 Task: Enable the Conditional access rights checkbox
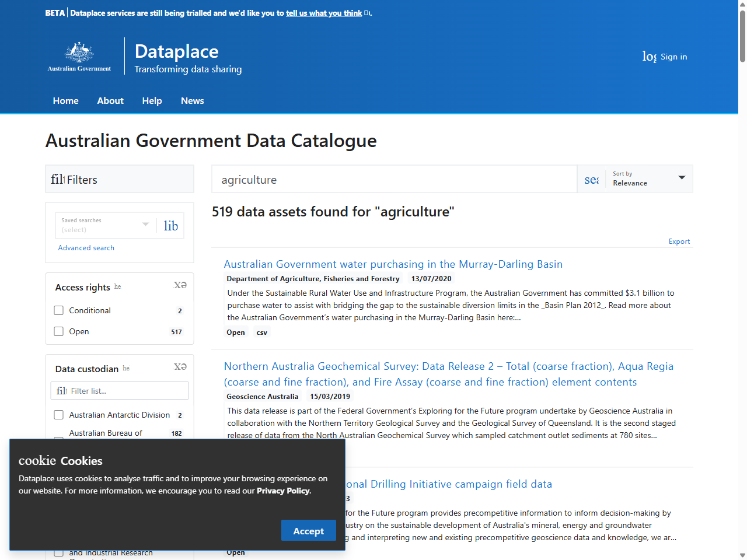pos(58,310)
